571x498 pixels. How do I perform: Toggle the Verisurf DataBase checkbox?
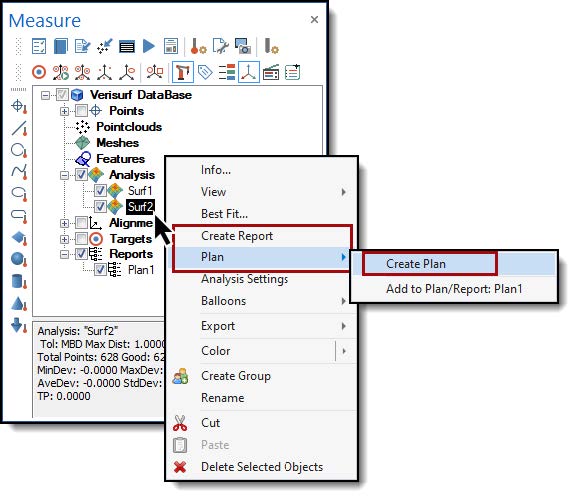[62, 95]
